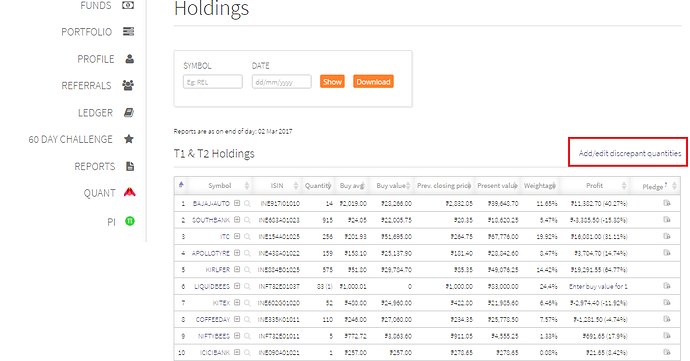Click the pledge icon for LIQUIDBEES
Screen dimensions: 690x361
(667, 286)
